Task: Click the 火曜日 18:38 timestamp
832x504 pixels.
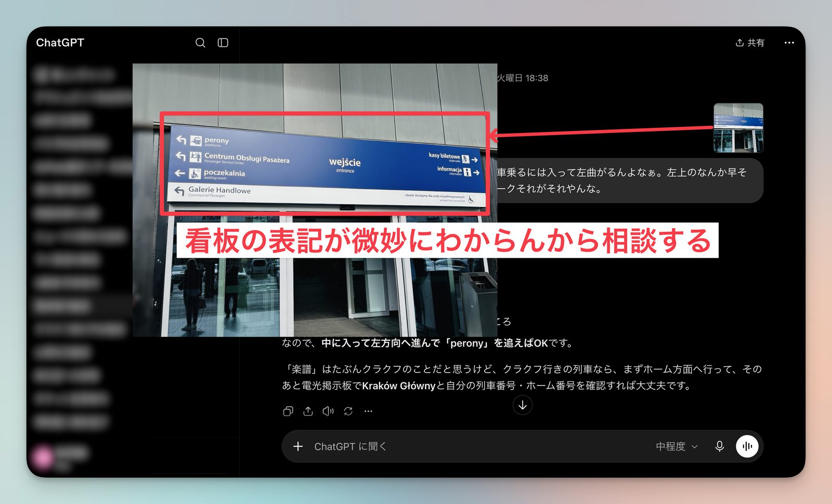Action: click(x=523, y=78)
